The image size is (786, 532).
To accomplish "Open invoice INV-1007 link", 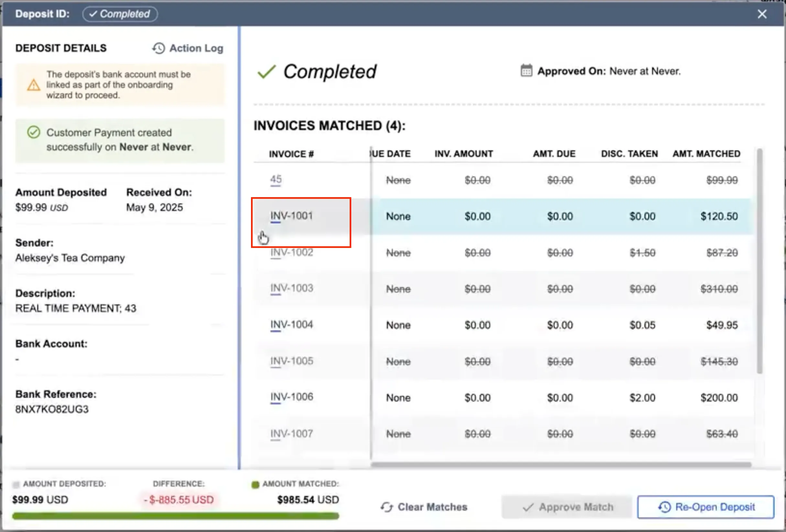I will [x=291, y=434].
